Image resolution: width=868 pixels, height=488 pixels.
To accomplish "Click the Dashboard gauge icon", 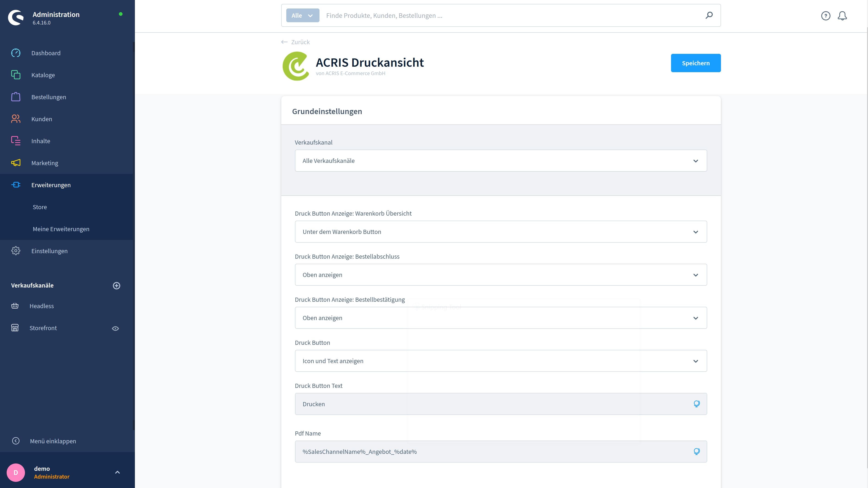I will click(x=16, y=53).
